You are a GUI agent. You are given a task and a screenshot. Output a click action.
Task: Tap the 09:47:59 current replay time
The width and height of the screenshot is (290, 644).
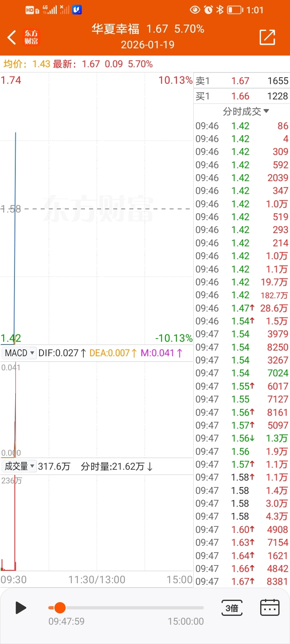(x=66, y=621)
